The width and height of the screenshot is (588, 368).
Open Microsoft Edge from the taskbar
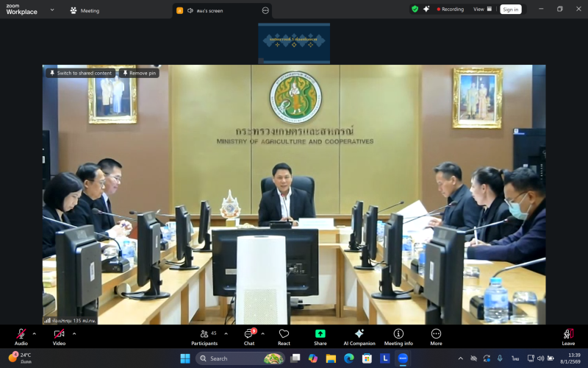[348, 358]
